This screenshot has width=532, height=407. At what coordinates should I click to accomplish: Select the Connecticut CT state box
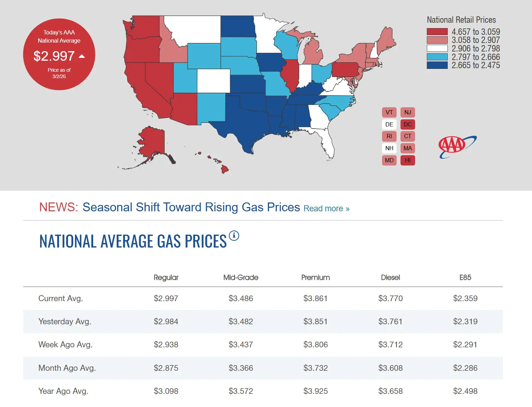click(x=408, y=136)
